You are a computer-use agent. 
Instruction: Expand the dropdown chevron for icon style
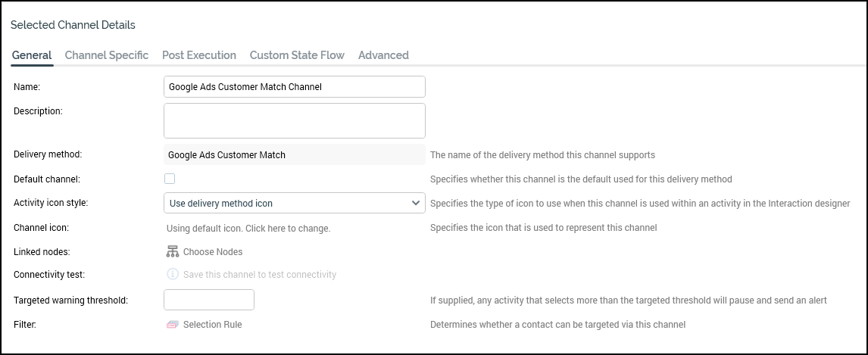[416, 203]
